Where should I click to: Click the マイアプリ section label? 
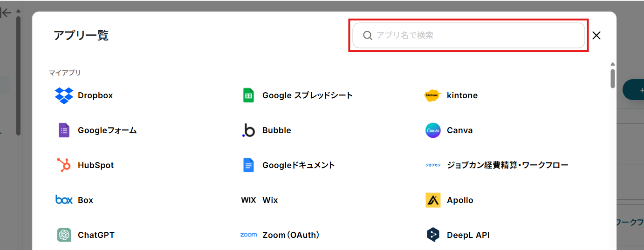pyautogui.click(x=65, y=73)
